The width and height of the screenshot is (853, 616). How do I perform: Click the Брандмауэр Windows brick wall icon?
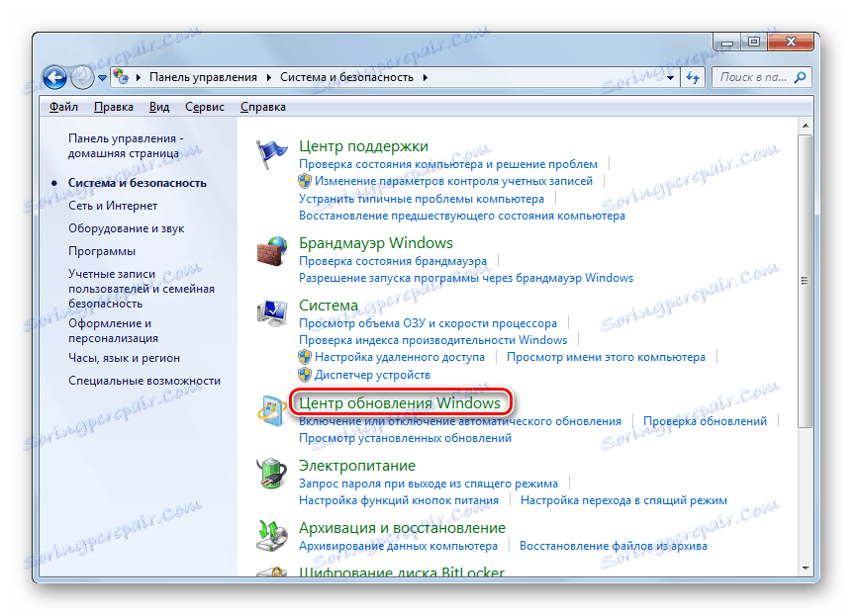coord(271,251)
